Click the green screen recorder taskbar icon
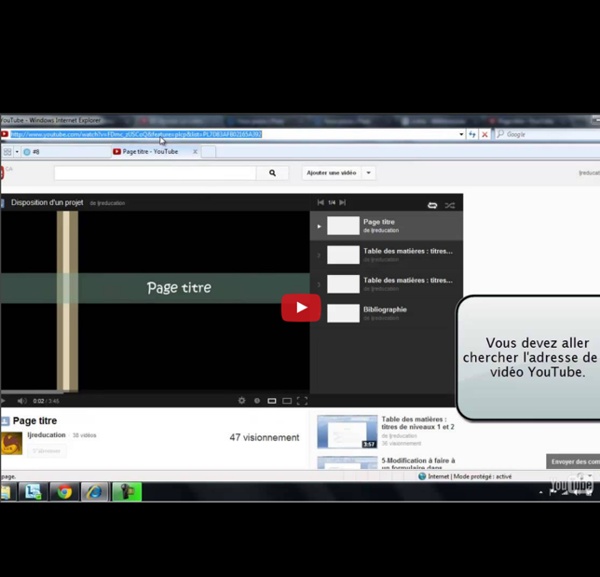Viewport: 600px width, 577px height. [x=127, y=492]
